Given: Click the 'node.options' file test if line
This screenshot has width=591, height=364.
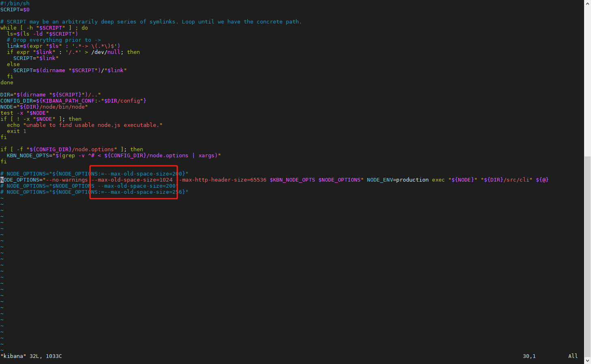Looking at the screenshot, I should 71,149.
